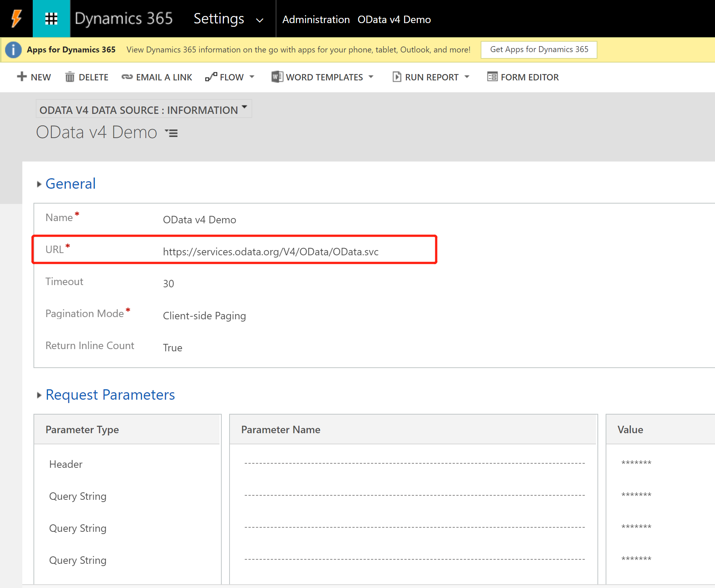Click record details icon beside OData v4 Demo
Viewport: 715px width, 588px height.
(171, 133)
